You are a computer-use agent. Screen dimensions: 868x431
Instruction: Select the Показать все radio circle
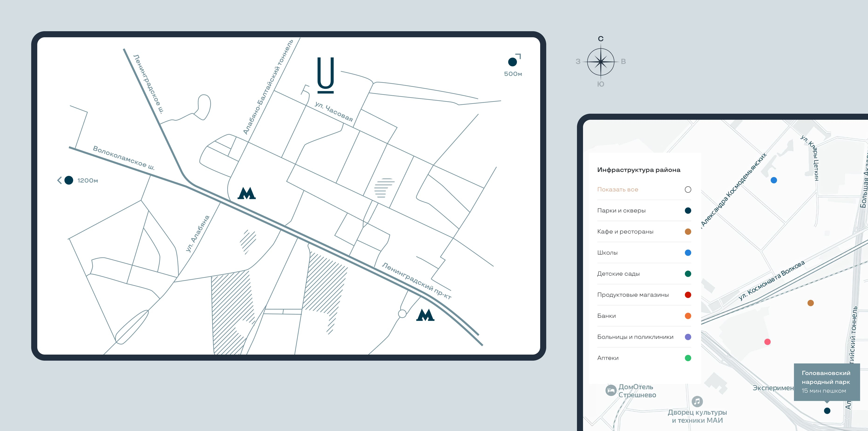(688, 190)
